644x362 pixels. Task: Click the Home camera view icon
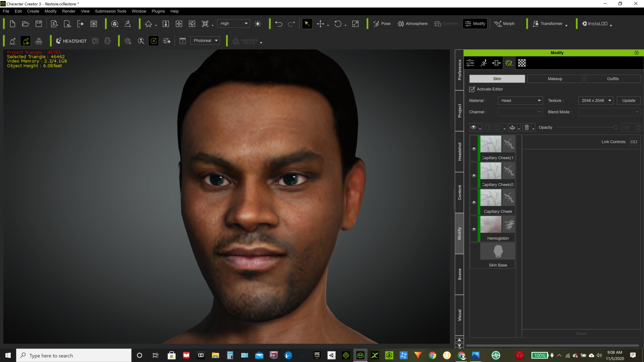click(x=148, y=24)
